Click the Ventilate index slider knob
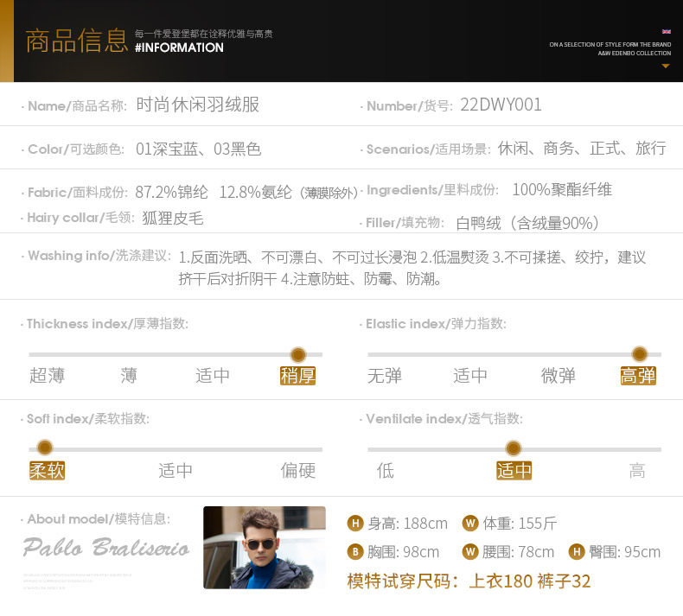The height and width of the screenshot is (616, 683). (x=514, y=448)
